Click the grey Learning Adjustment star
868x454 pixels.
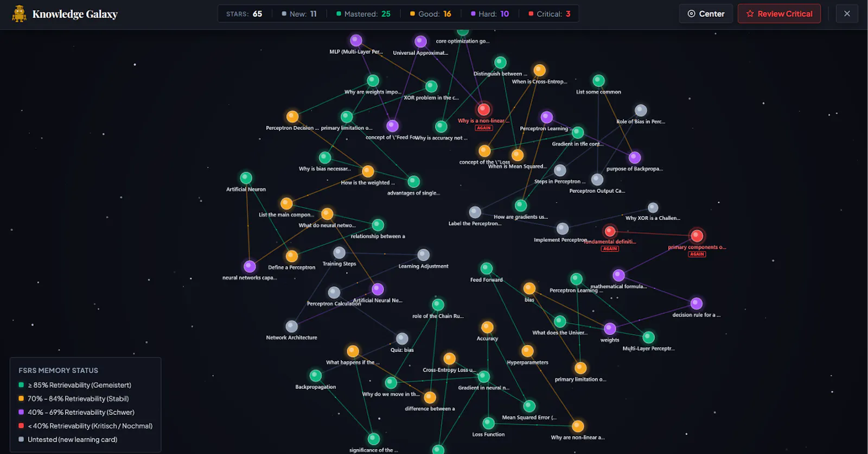pos(424,255)
